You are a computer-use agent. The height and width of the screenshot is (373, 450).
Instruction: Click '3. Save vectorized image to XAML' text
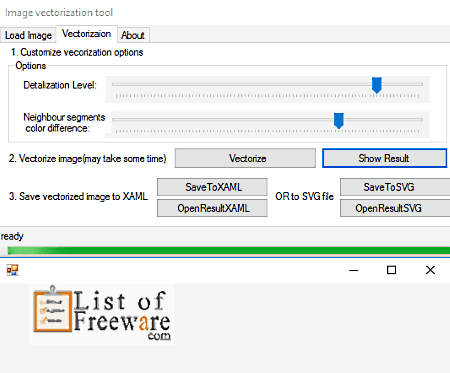tap(78, 196)
